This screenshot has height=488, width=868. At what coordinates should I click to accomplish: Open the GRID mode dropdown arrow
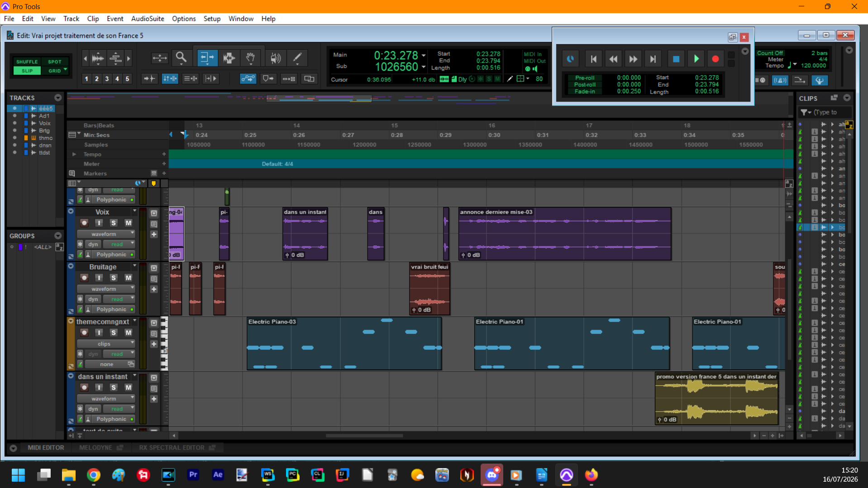[66, 70]
